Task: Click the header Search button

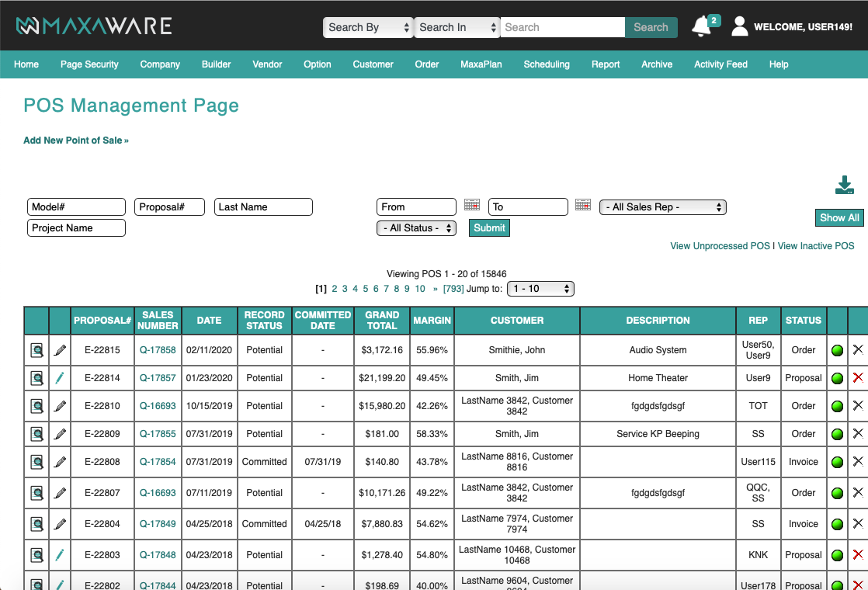Action: (x=651, y=27)
